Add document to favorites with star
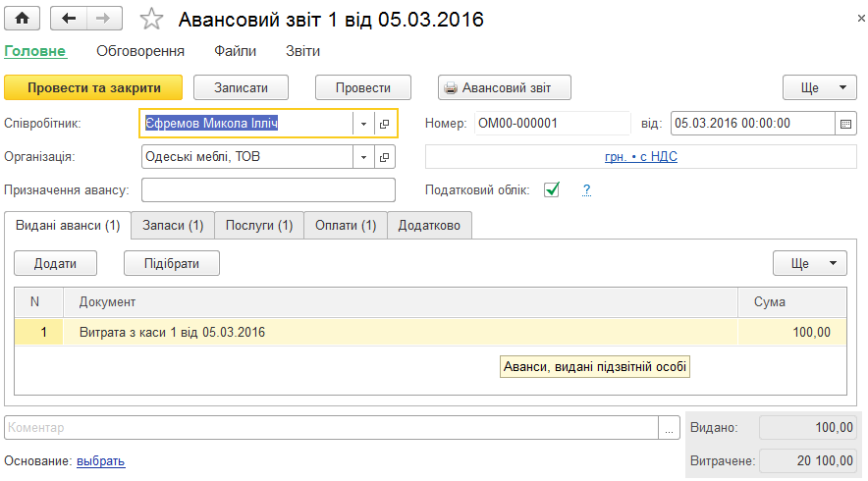 point(151,20)
